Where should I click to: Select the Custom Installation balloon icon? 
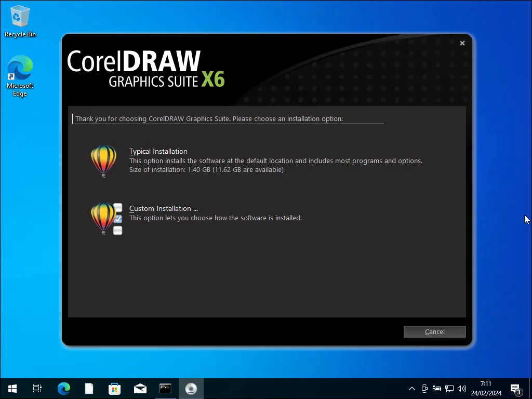[x=103, y=218]
